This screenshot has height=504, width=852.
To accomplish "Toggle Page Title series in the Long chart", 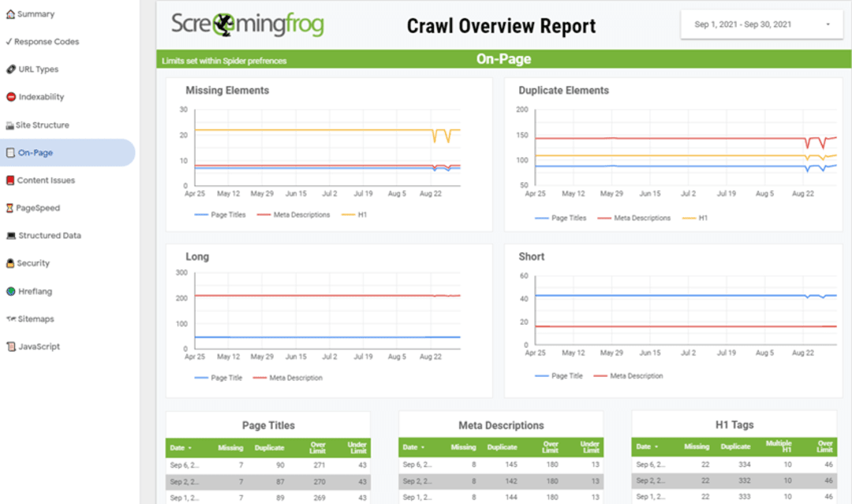I will click(220, 377).
